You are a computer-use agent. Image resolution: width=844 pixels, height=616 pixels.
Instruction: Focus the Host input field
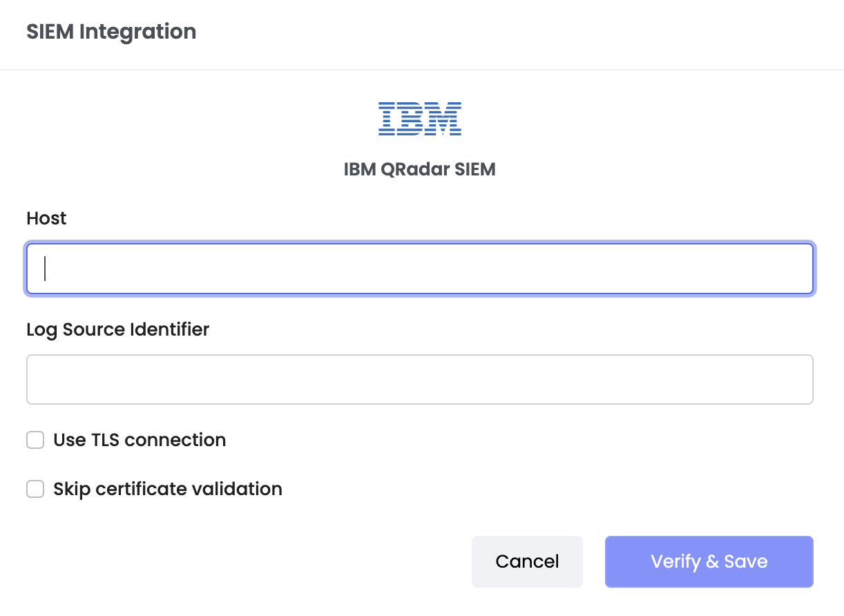tap(420, 269)
